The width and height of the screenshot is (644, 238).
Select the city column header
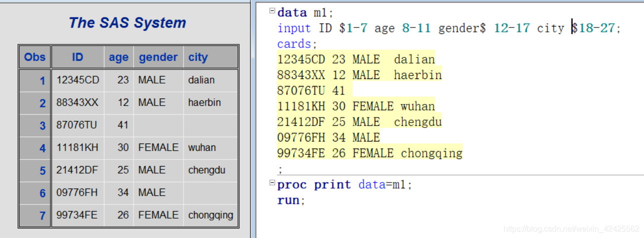210,57
